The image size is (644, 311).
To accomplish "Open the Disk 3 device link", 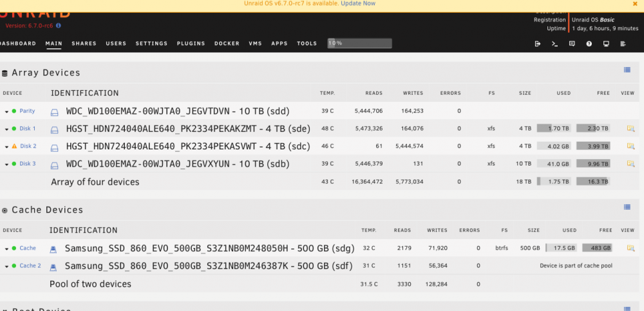I will tap(28, 164).
